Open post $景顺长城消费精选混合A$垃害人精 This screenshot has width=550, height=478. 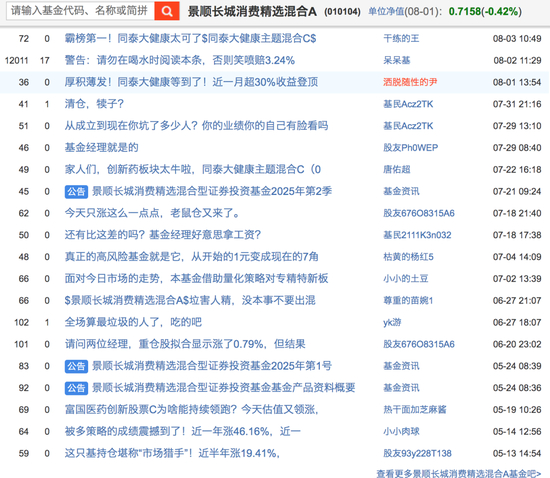click(x=190, y=300)
